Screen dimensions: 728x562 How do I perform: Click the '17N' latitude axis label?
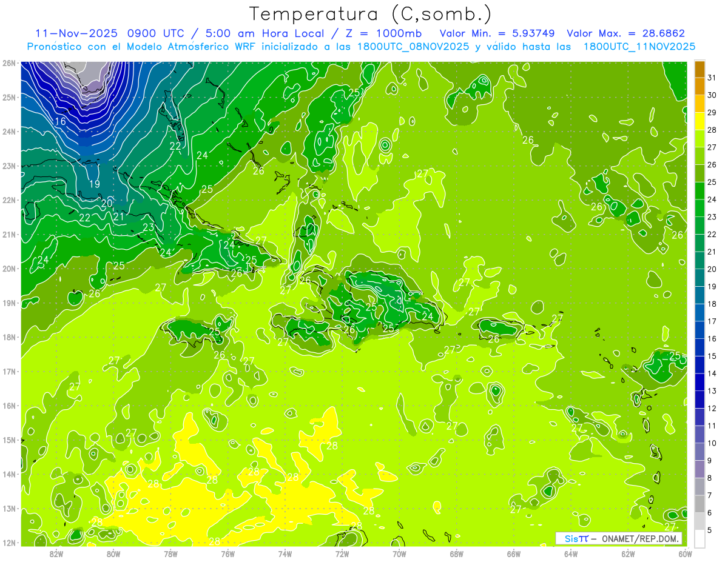pos(9,371)
